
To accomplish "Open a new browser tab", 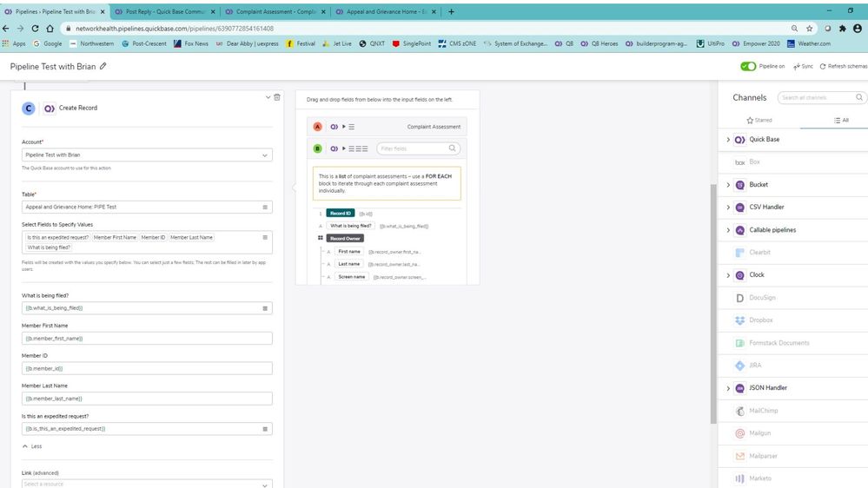I will (451, 11).
